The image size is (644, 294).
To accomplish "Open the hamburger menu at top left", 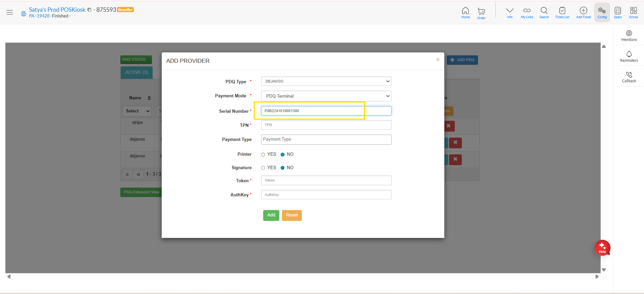I will pos(10,12).
